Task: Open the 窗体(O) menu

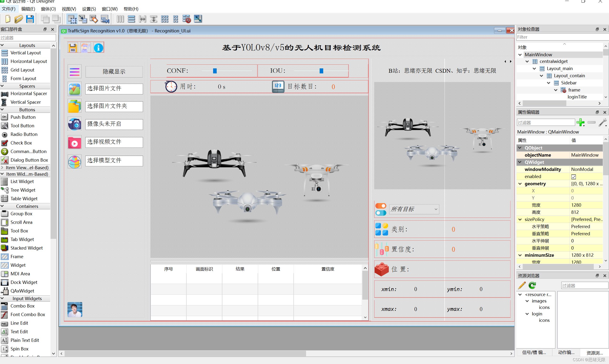Action: pyautogui.click(x=48, y=9)
